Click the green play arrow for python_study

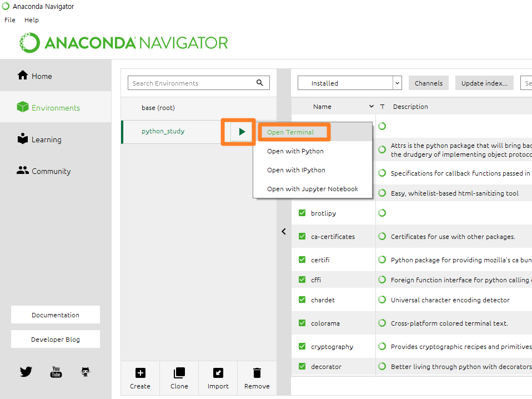click(x=242, y=132)
